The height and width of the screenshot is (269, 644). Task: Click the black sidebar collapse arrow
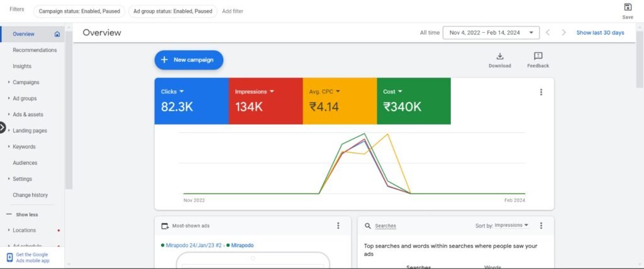click(x=3, y=128)
